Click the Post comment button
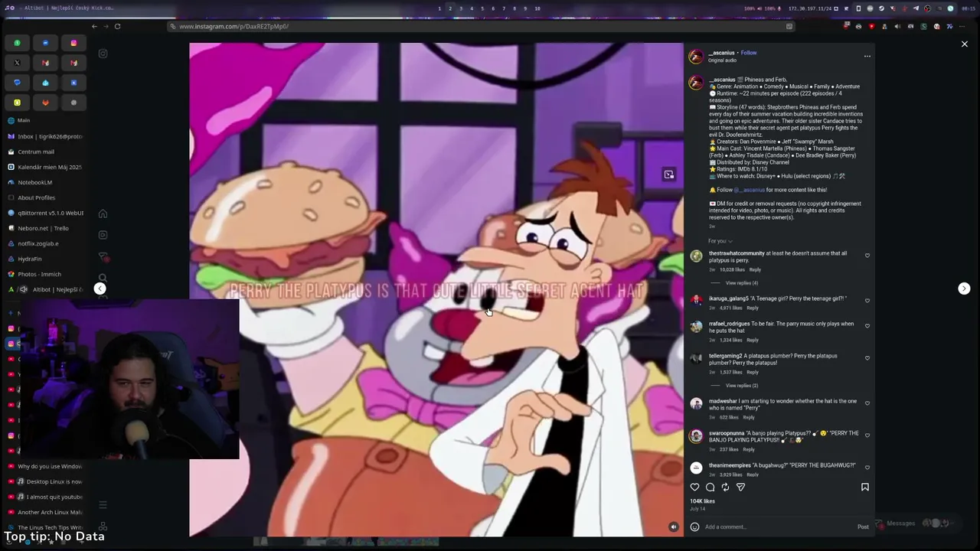 [863, 527]
